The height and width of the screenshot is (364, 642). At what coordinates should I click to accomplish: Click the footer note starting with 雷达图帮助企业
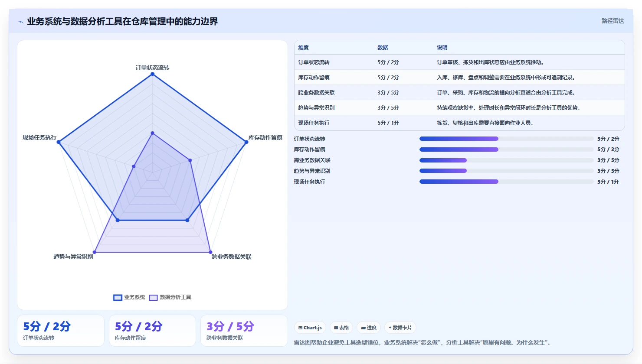tap(423, 343)
